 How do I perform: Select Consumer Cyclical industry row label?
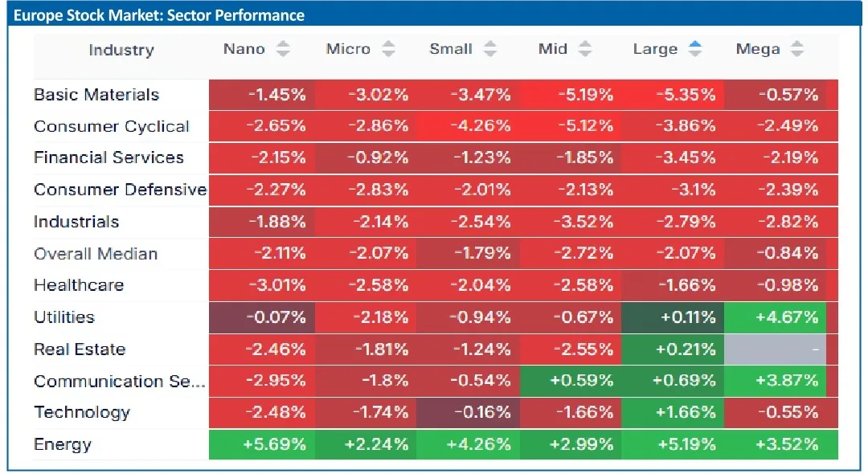(x=112, y=127)
